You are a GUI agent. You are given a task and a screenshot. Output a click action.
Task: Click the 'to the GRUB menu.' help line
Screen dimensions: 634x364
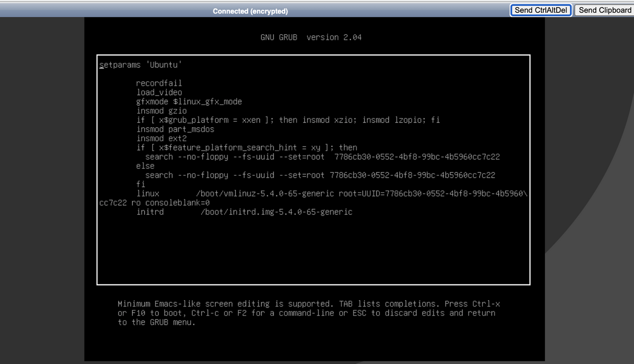157,322
